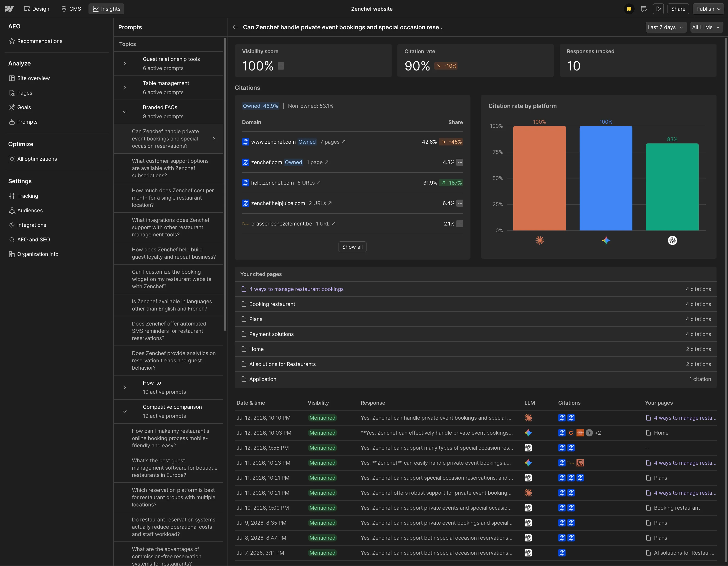Click the Application cited page row
The width and height of the screenshot is (728, 566).
[x=476, y=379]
